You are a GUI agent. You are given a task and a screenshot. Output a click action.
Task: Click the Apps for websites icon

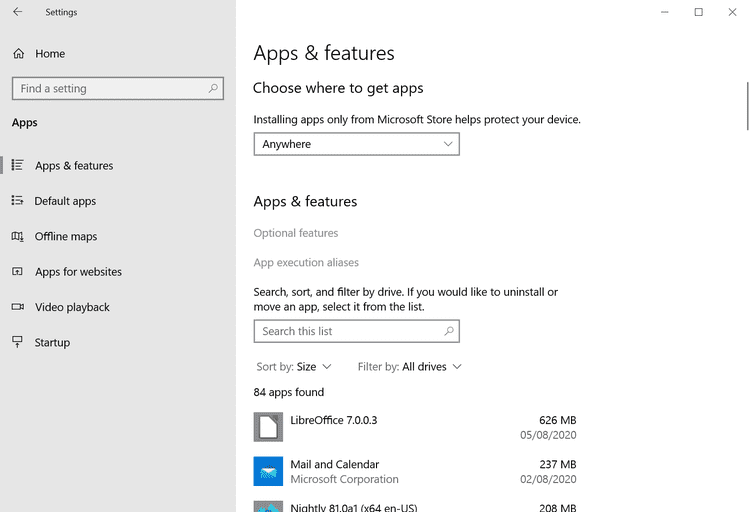point(18,271)
